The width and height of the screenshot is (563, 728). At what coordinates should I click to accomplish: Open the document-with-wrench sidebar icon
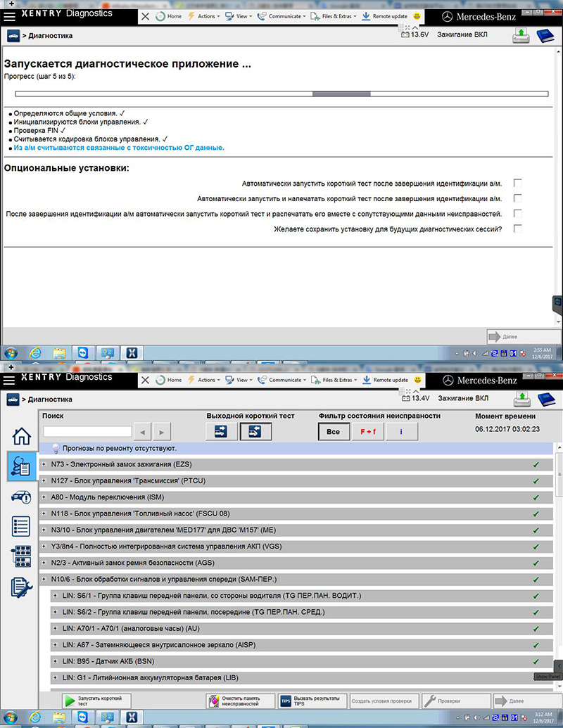(21, 588)
